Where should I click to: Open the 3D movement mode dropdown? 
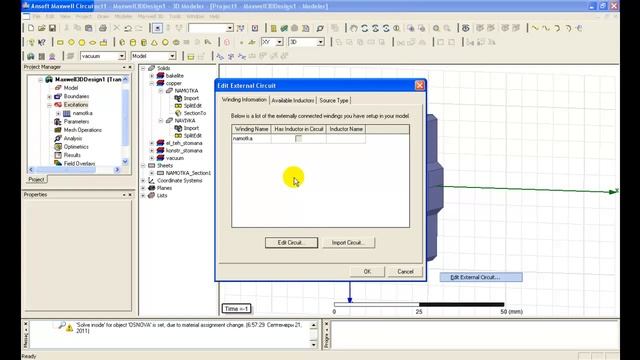[x=320, y=42]
